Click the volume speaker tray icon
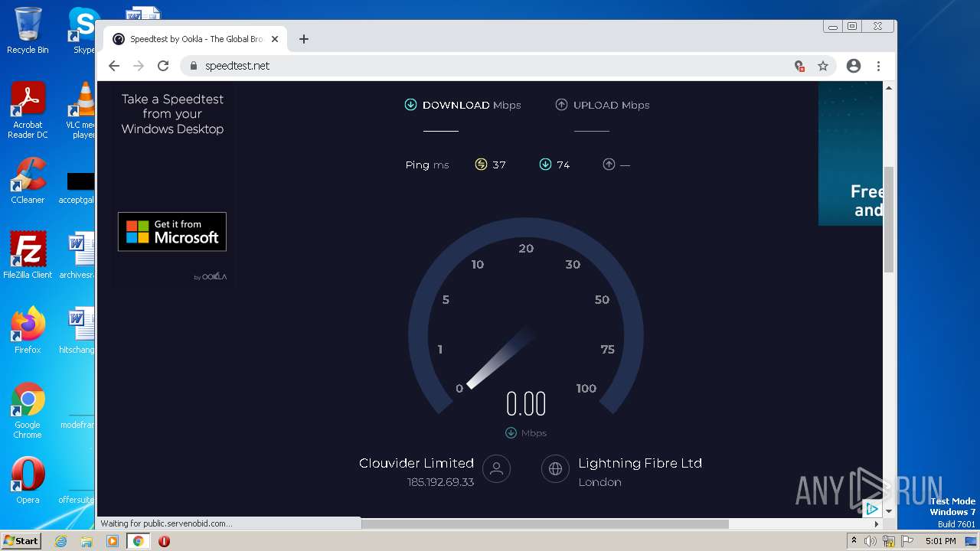Screen dimensions: 980x551 (871, 541)
